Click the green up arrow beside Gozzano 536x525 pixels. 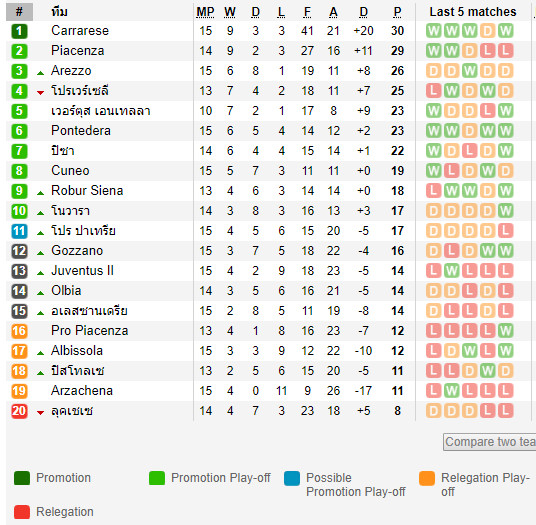tap(40, 253)
